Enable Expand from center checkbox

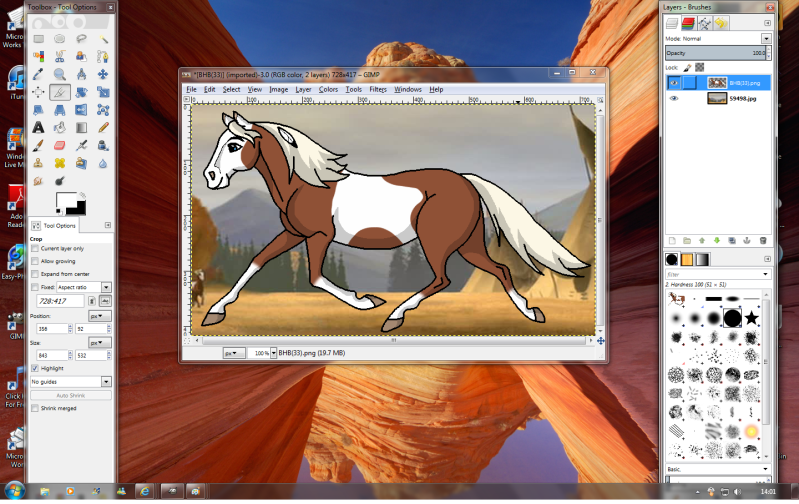35,274
